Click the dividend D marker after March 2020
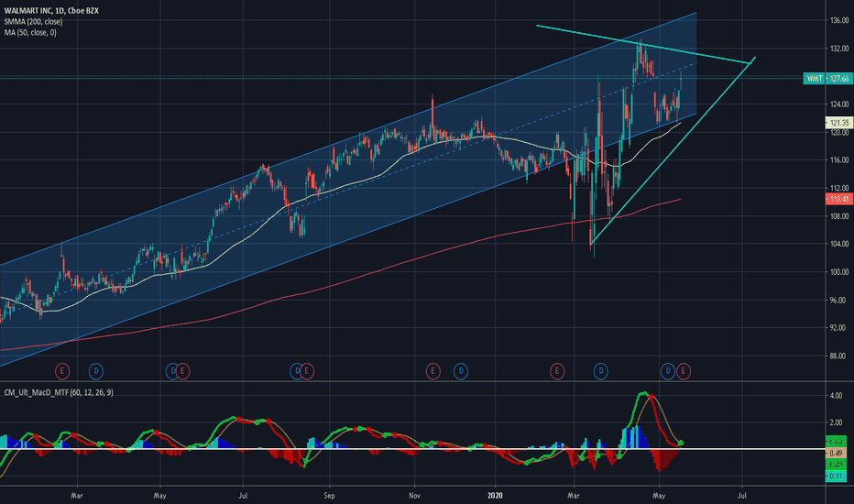The width and height of the screenshot is (854, 504). [601, 372]
